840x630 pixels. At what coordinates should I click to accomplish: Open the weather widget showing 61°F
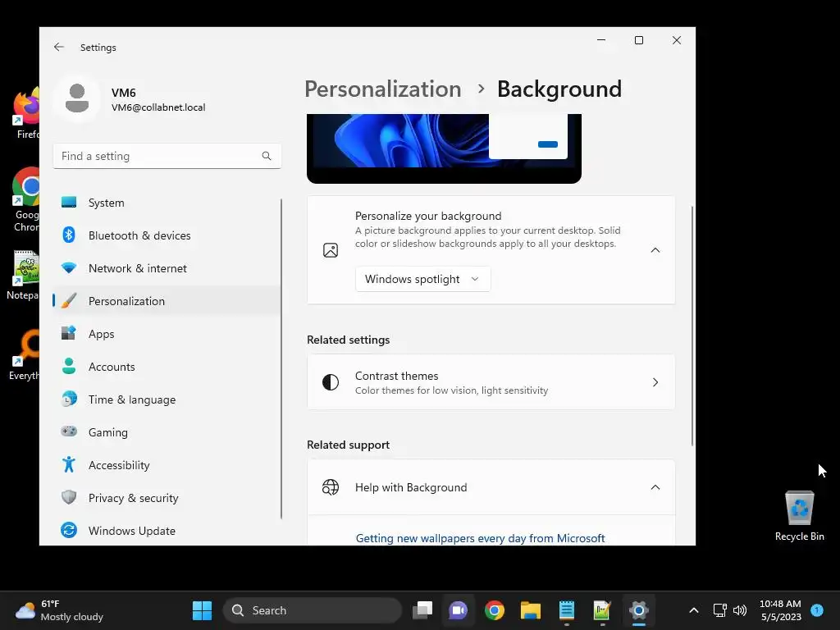pyautogui.click(x=59, y=610)
